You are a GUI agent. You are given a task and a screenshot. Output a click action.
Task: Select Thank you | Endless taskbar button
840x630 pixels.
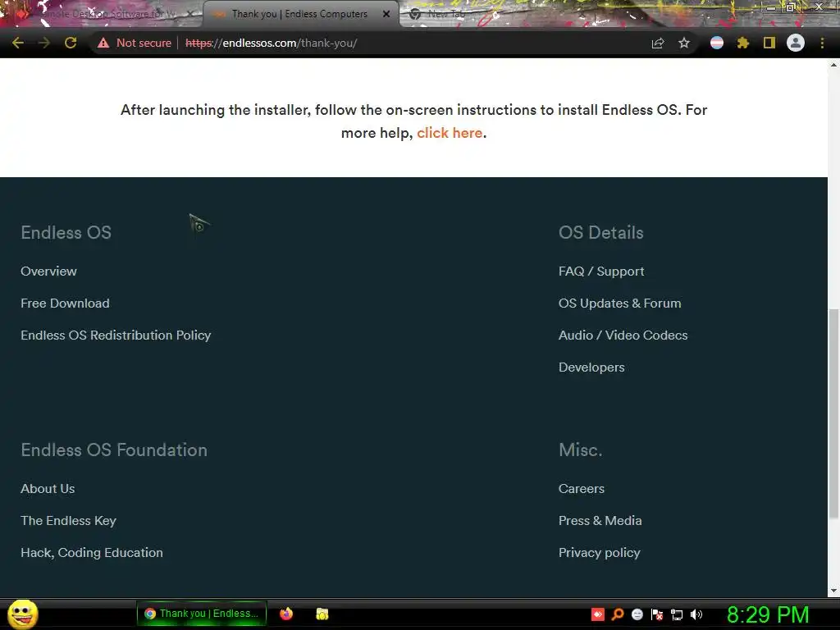(202, 614)
